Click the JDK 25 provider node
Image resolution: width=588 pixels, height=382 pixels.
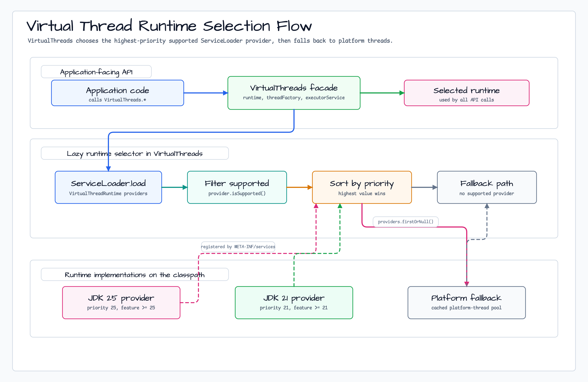point(121,302)
